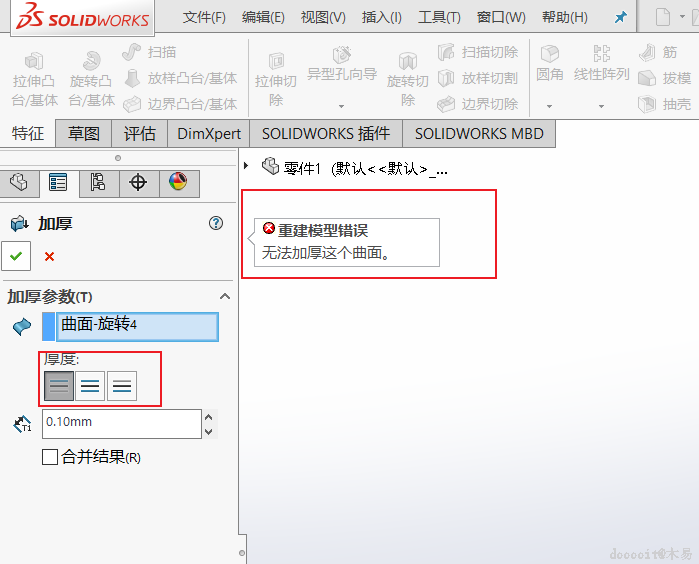Click the Revolved Boss/Base (旋转凸台/基体) tool
Image resolution: width=699 pixels, height=564 pixels.
point(91,79)
